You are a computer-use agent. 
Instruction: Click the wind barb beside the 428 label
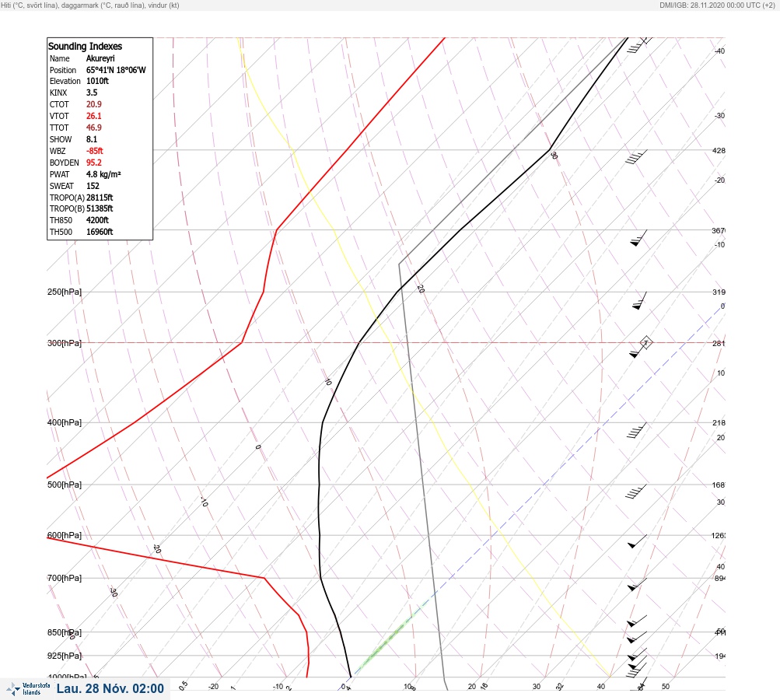[x=636, y=156]
